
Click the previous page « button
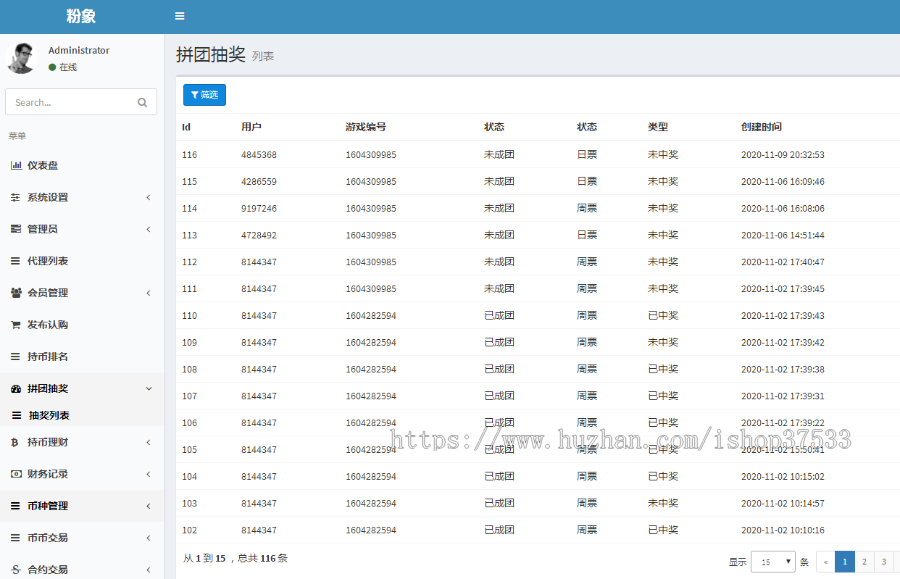(x=825, y=562)
